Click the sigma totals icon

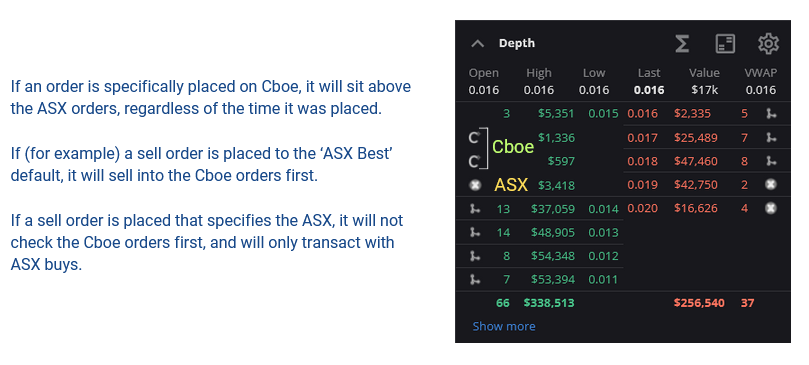682,44
